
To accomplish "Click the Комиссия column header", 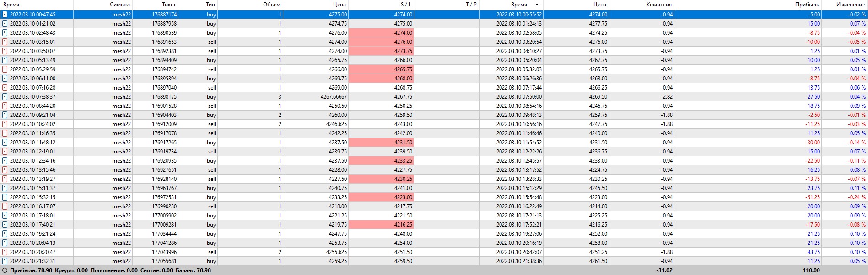I will 659,5.
